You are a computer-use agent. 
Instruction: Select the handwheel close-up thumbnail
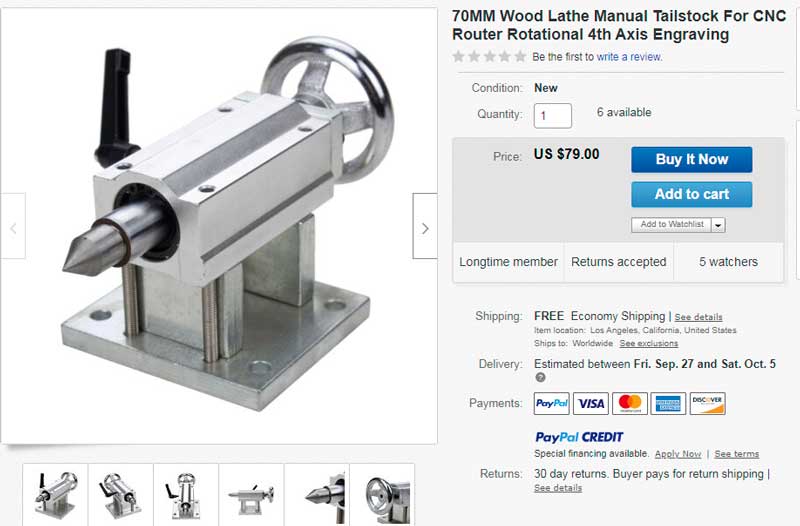click(x=383, y=495)
